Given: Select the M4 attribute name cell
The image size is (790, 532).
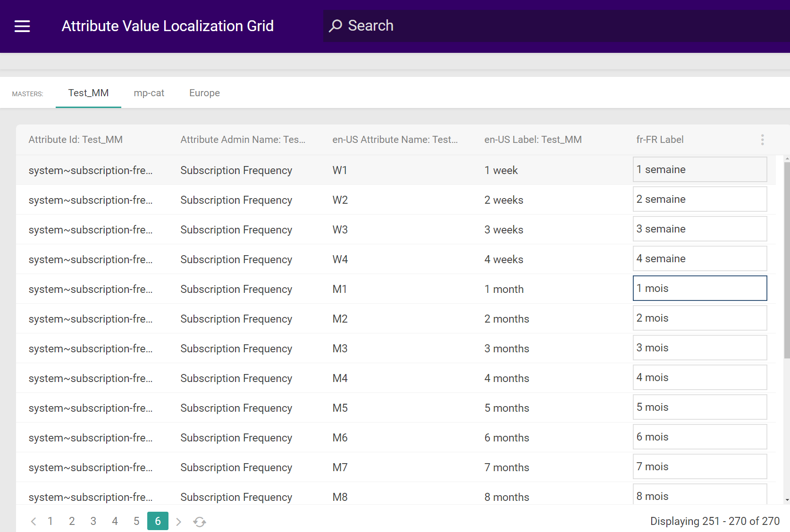Looking at the screenshot, I should [340, 378].
